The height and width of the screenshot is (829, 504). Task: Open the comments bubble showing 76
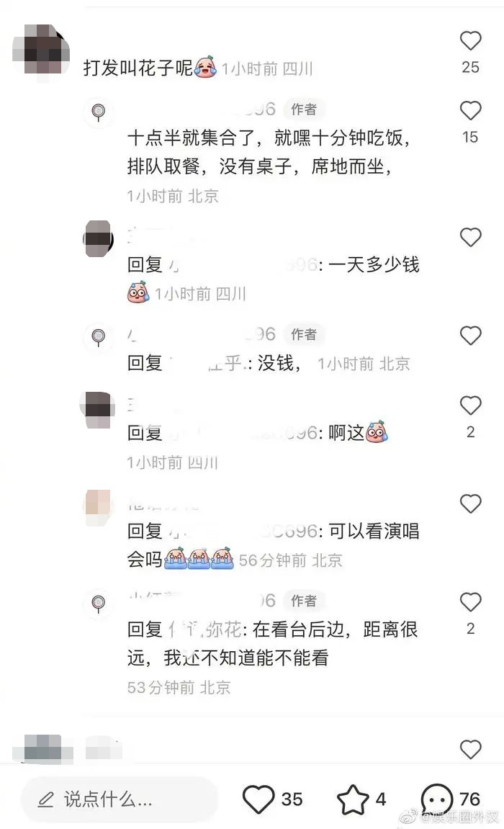pyautogui.click(x=437, y=799)
